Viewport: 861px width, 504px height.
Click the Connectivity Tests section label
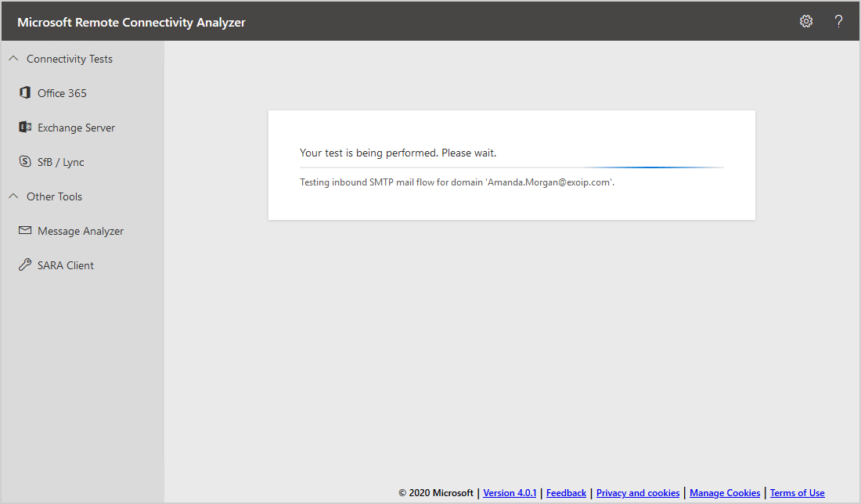(70, 59)
